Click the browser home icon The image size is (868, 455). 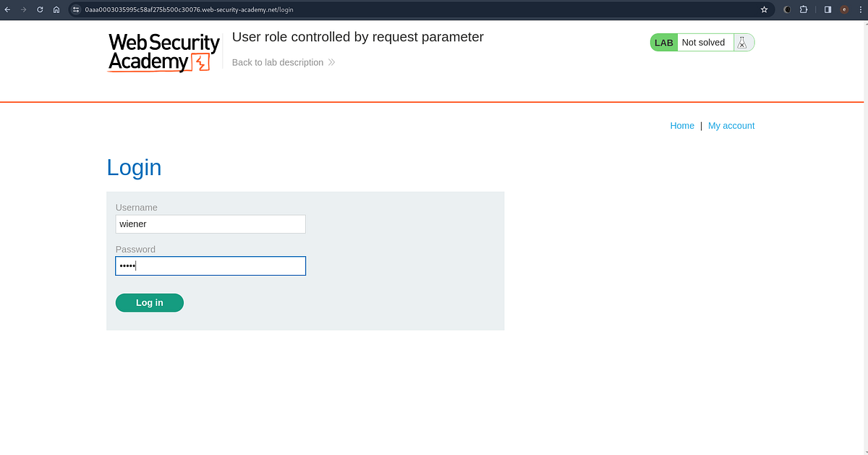pyautogui.click(x=56, y=9)
